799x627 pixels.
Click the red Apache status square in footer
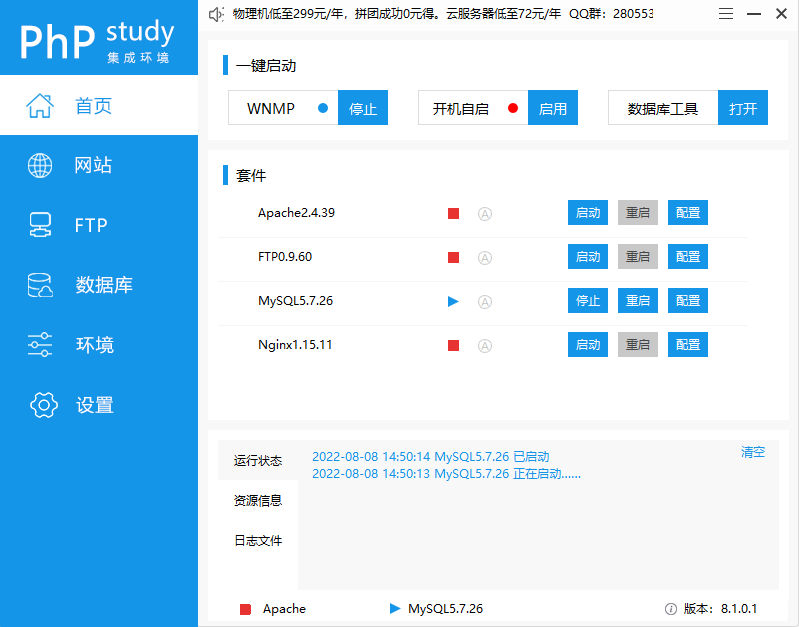point(246,609)
